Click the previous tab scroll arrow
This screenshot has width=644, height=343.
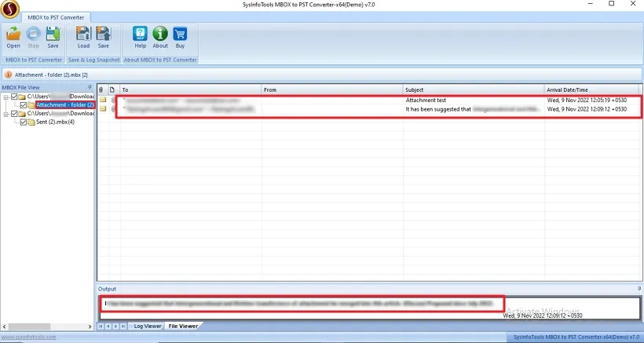coord(108,327)
